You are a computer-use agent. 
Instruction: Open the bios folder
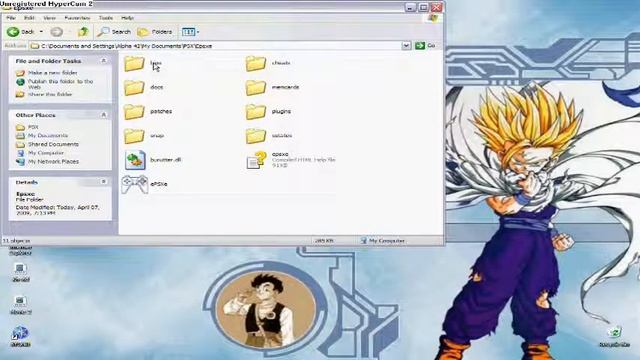pos(134,63)
